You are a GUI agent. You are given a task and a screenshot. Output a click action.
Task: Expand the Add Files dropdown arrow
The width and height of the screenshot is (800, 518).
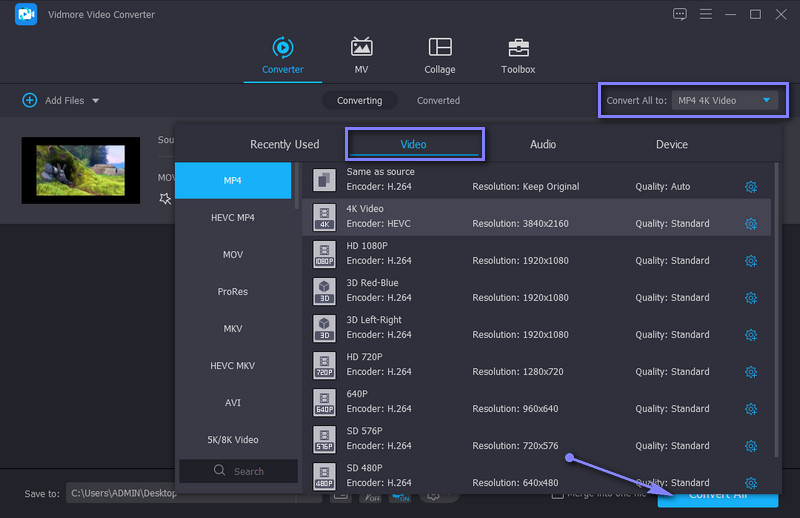click(x=96, y=101)
